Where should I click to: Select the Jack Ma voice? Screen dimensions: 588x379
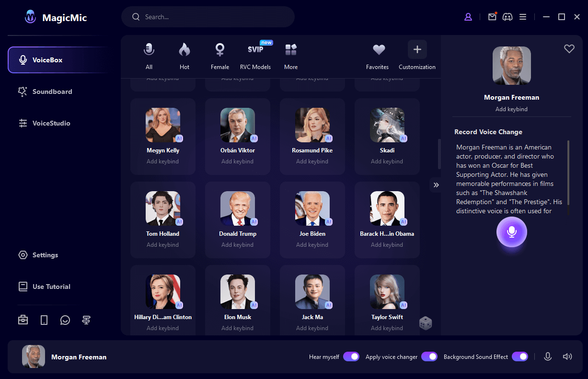pyautogui.click(x=312, y=300)
